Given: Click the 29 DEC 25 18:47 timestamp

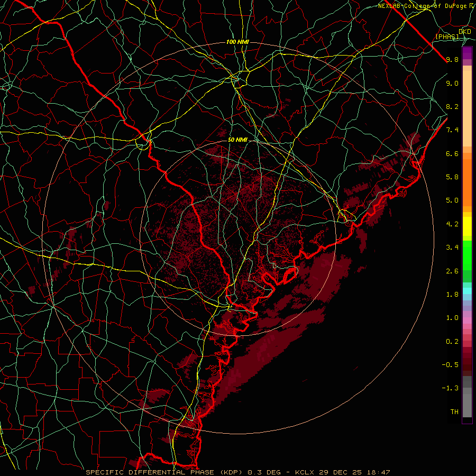Looking at the screenshot, I should 354,472.
